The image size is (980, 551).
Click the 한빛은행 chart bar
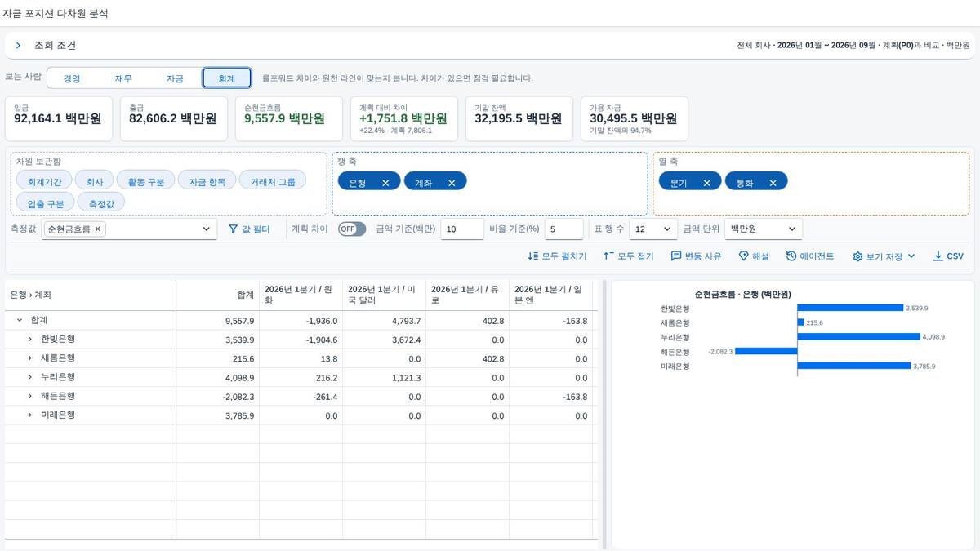850,309
